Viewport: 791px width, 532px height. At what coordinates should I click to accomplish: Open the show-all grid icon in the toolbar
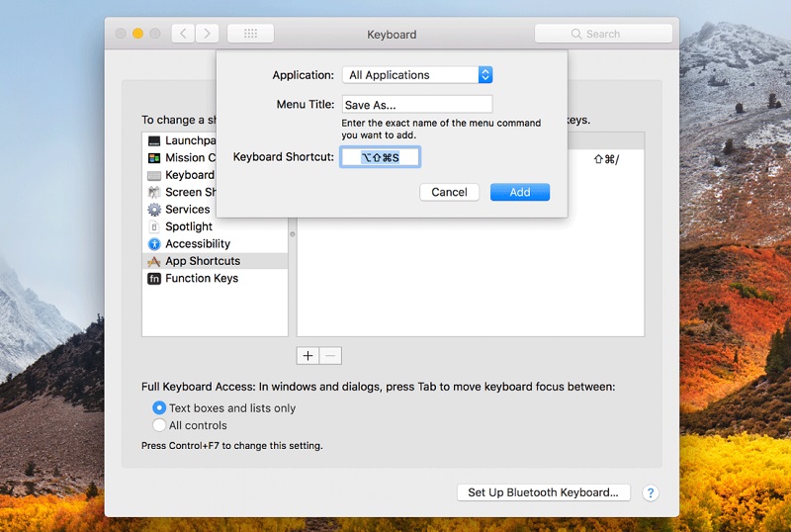(250, 34)
